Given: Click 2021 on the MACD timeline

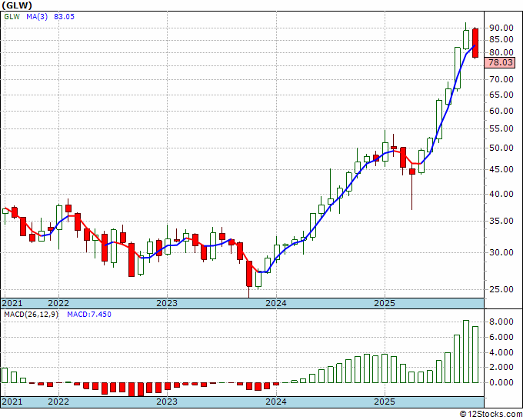Looking at the screenshot, I should (x=12, y=402).
